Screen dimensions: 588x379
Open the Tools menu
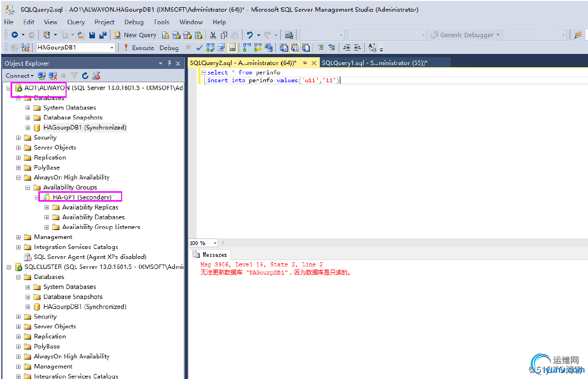click(161, 22)
